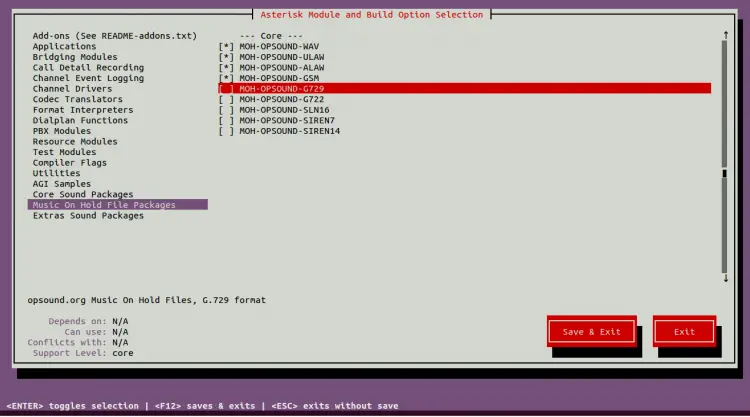Uncheck MOH-OPSOUND-ALAW option
Viewport: 750px width, 417px height.
click(226, 67)
